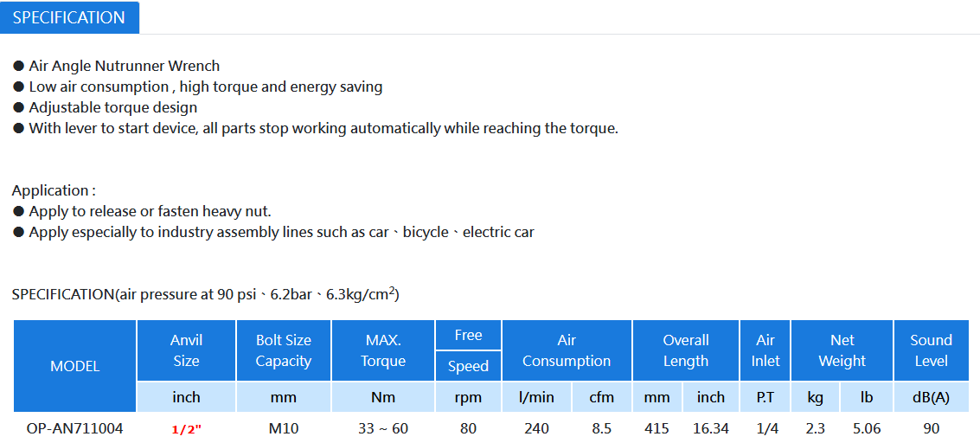Screen dimensions: 980x443
Task: Click the dB(A) unit cell
Action: [931, 397]
